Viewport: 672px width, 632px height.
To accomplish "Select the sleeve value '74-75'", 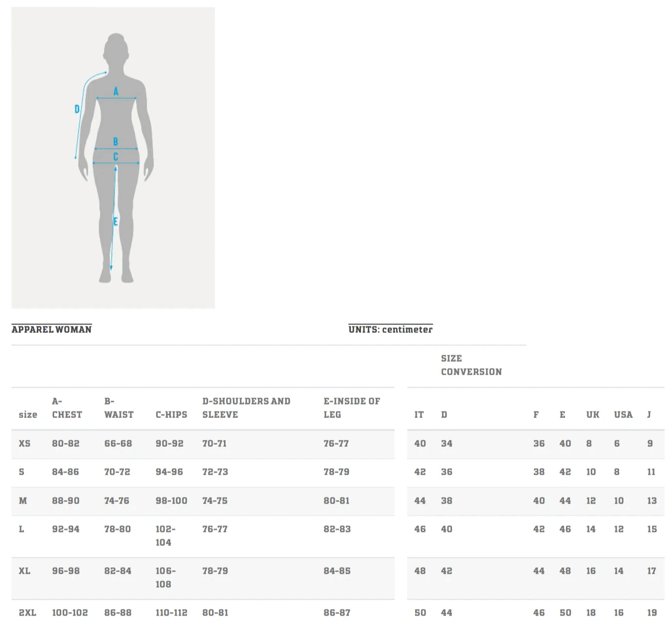I will coord(215,501).
